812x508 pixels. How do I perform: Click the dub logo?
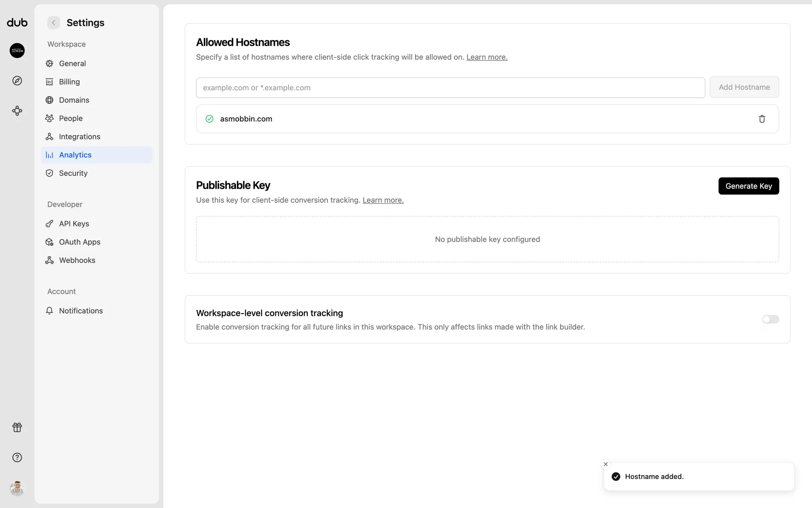point(17,23)
